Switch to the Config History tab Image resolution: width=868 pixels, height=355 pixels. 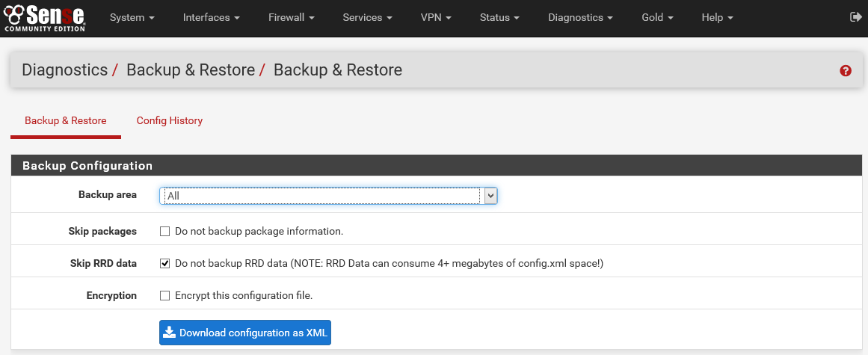click(x=170, y=120)
